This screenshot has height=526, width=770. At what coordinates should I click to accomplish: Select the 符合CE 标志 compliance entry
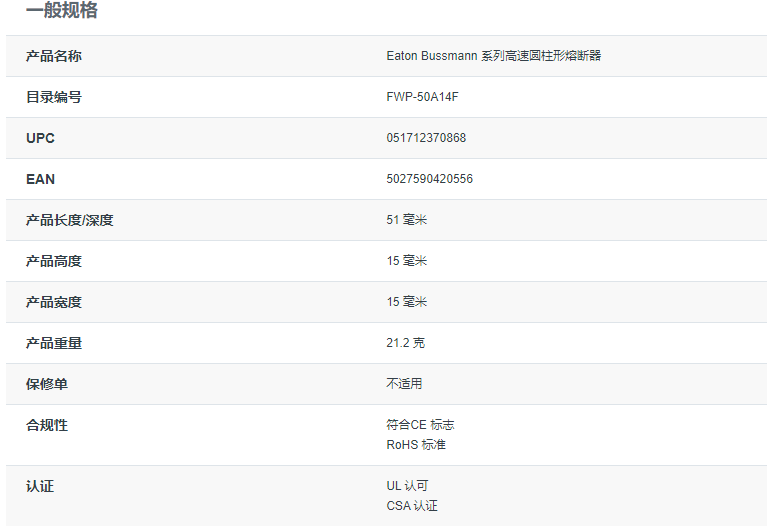pos(420,425)
